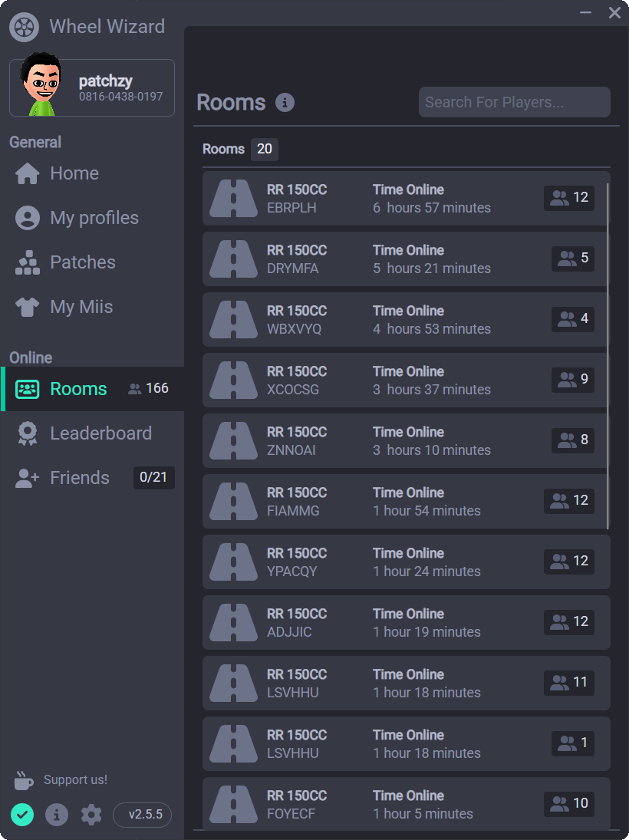
Task: Open room EBRPLH
Action: pos(406,198)
